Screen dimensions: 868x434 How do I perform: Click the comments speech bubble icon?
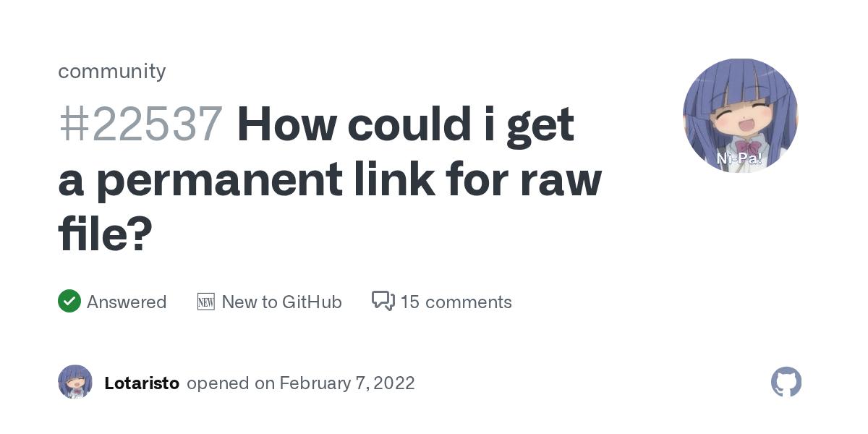tap(383, 301)
